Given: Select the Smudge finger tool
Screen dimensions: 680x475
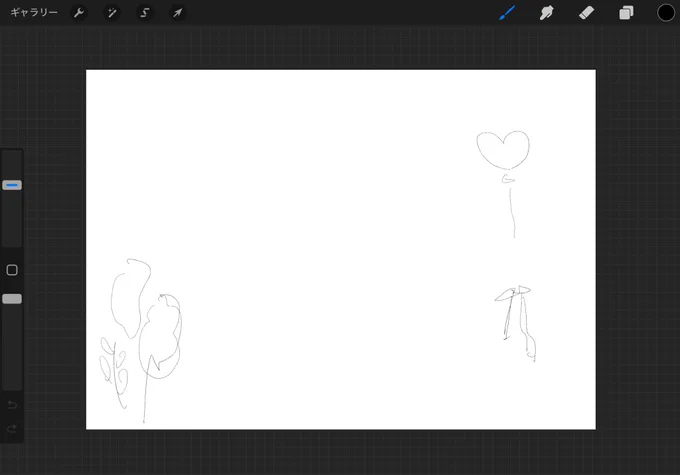Looking at the screenshot, I should [546, 13].
